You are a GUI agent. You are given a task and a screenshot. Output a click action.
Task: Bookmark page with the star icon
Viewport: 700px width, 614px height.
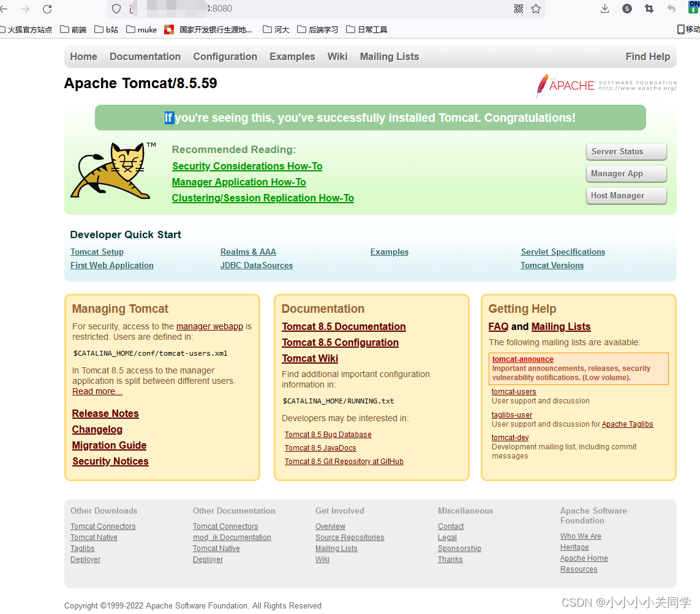536,9
